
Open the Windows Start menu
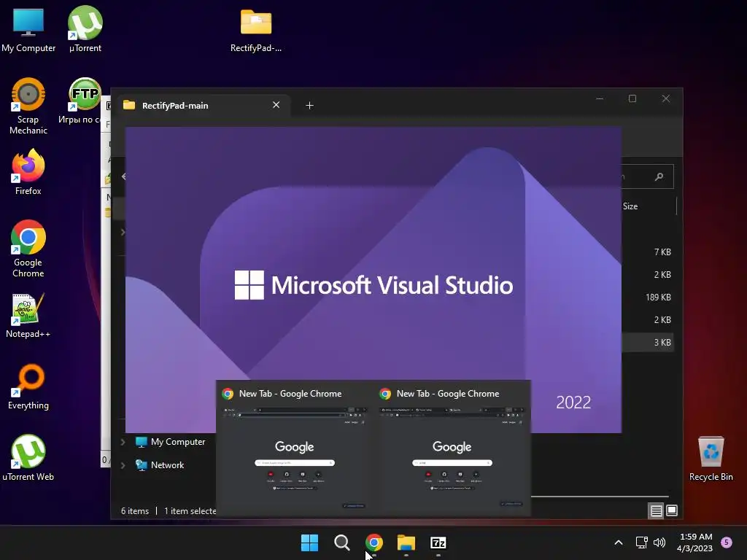pos(309,542)
